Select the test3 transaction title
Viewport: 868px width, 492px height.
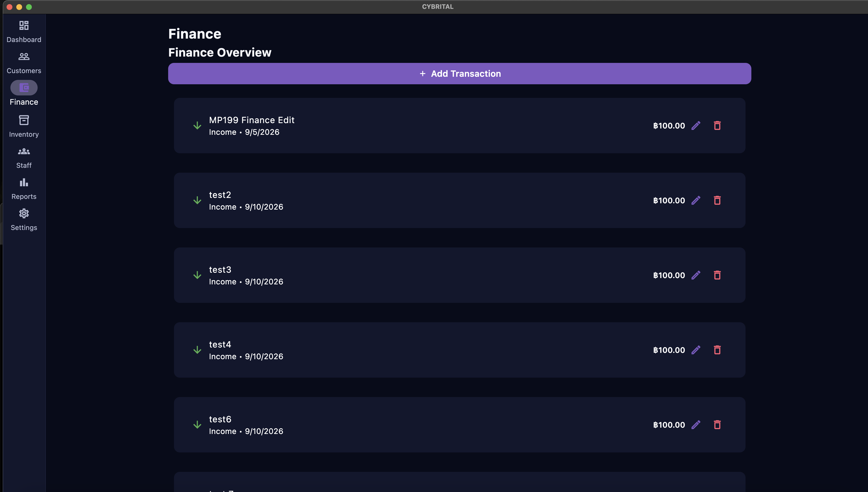tap(220, 270)
